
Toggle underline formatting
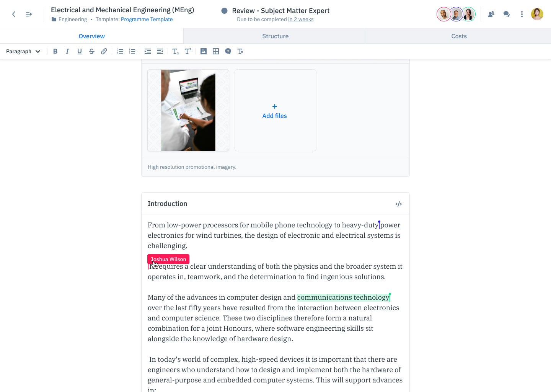tap(80, 51)
